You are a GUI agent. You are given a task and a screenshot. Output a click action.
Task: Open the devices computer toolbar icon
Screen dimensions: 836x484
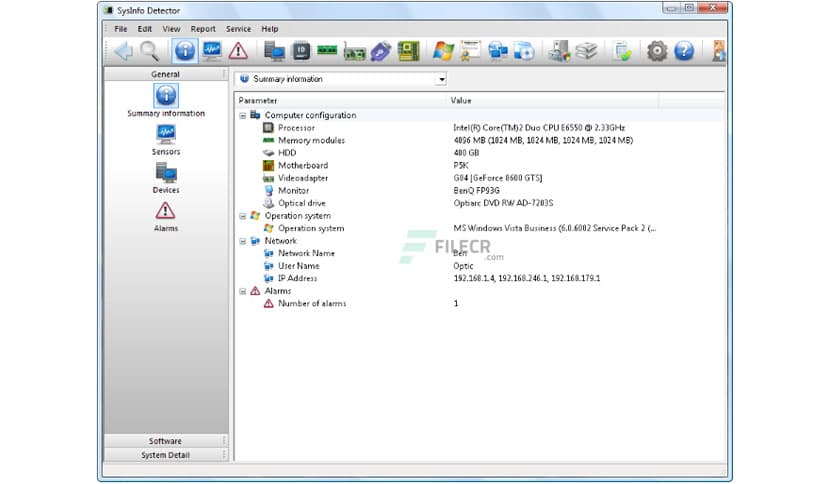pos(274,51)
